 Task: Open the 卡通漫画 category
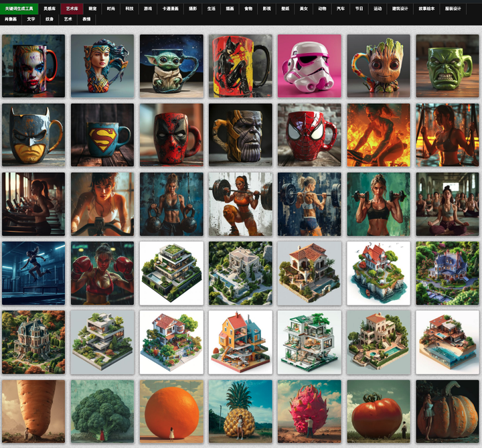170,9
